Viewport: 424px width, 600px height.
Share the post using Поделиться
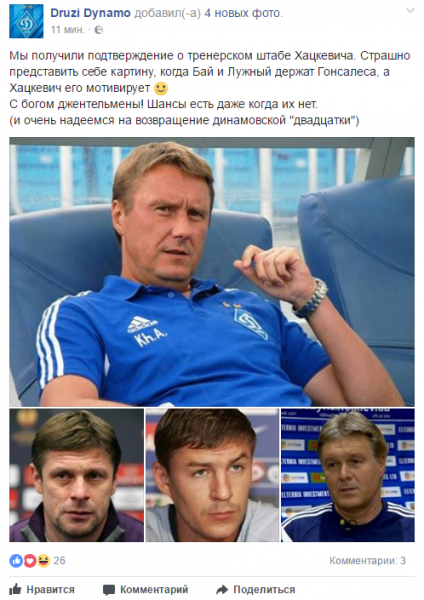(x=256, y=589)
